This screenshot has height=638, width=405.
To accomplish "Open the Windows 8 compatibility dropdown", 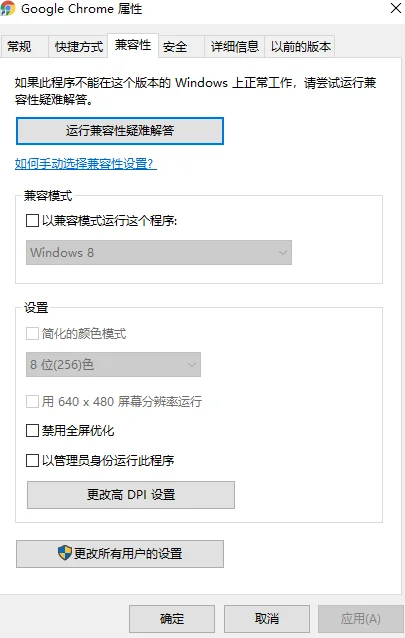I will [x=159, y=253].
